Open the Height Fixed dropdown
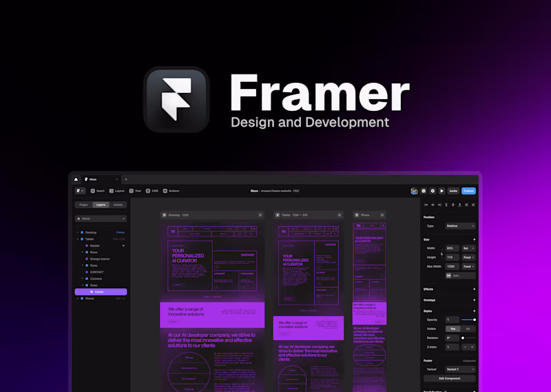 click(469, 258)
